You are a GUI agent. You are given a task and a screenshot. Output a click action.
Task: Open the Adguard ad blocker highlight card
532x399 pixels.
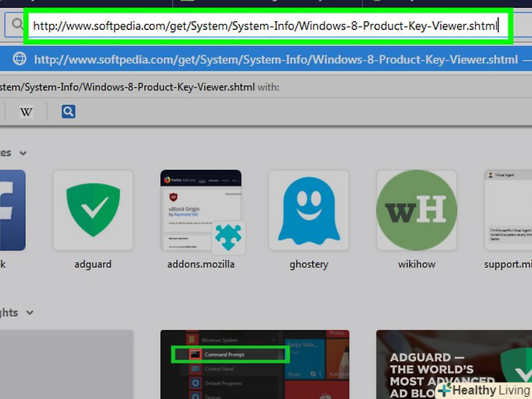[x=454, y=365]
